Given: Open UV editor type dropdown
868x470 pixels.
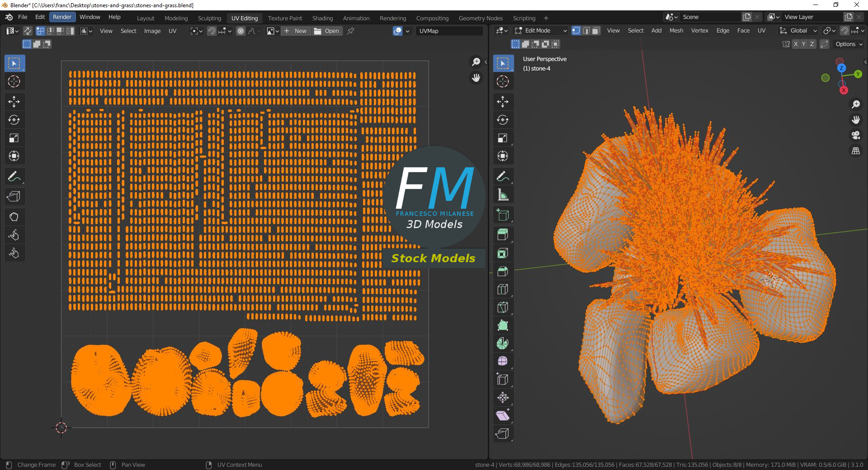Looking at the screenshot, I should point(12,31).
